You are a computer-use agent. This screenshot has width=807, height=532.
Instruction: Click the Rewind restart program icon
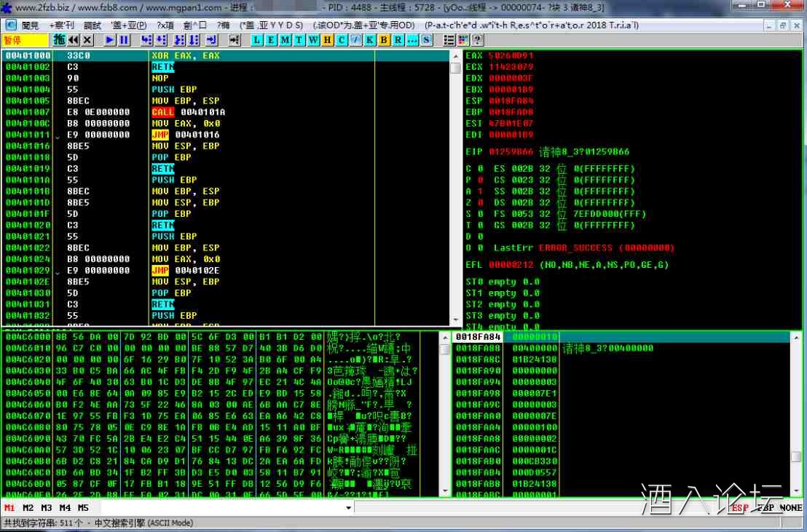[74, 39]
